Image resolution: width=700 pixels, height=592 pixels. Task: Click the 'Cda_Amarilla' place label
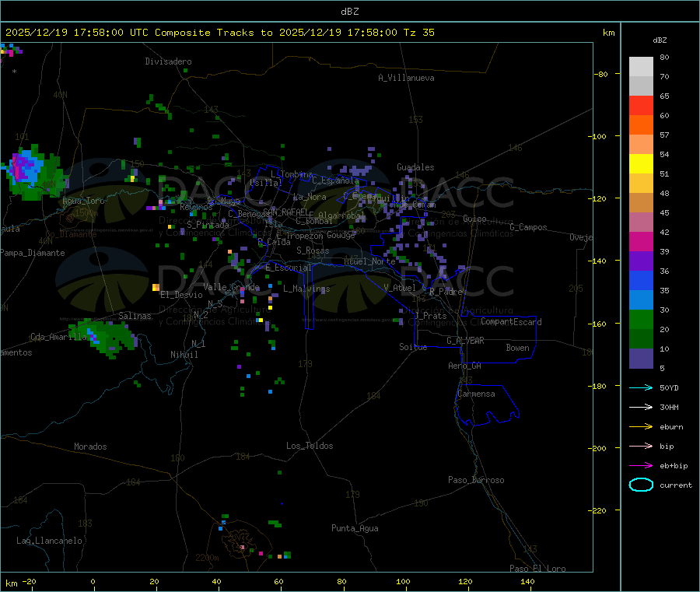click(58, 337)
